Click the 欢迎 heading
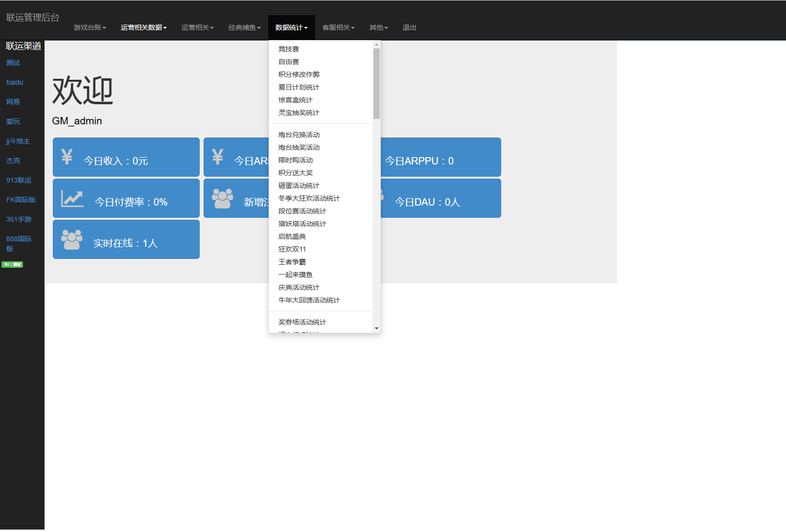Screen dimensions: 786x532 [x=83, y=91]
